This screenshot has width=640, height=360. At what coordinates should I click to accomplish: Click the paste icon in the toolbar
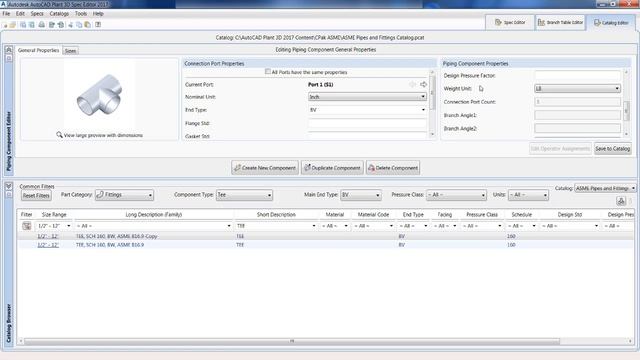[87, 25]
